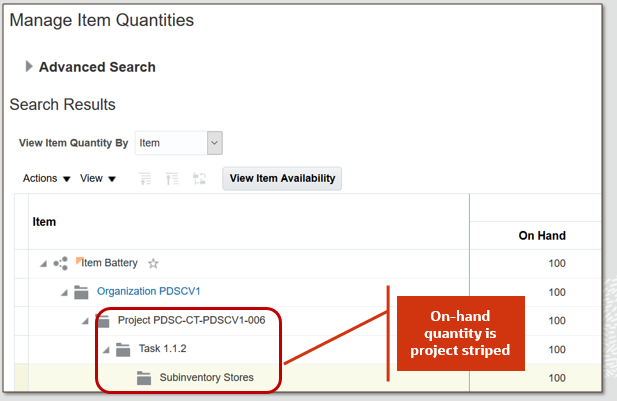Click the Task 1.1.2 folder icon
The width and height of the screenshot is (617, 404).
click(123, 350)
